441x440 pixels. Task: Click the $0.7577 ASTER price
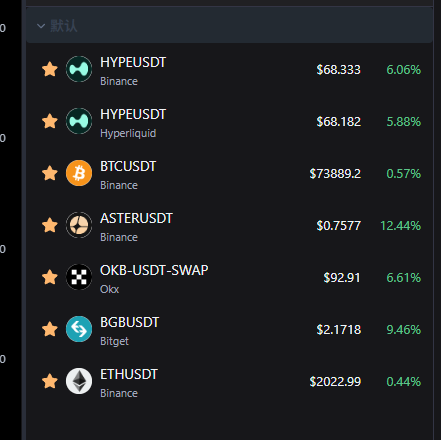[338, 226]
